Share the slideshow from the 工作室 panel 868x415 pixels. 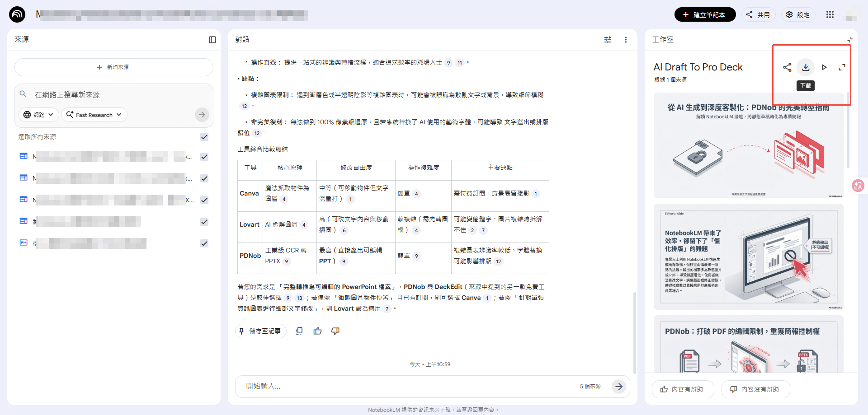(x=787, y=67)
